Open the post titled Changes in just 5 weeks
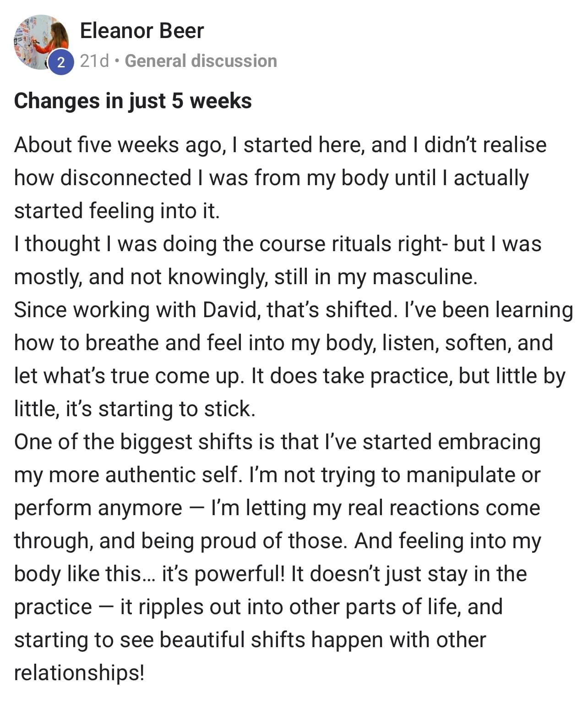588x704 pixels. (133, 101)
